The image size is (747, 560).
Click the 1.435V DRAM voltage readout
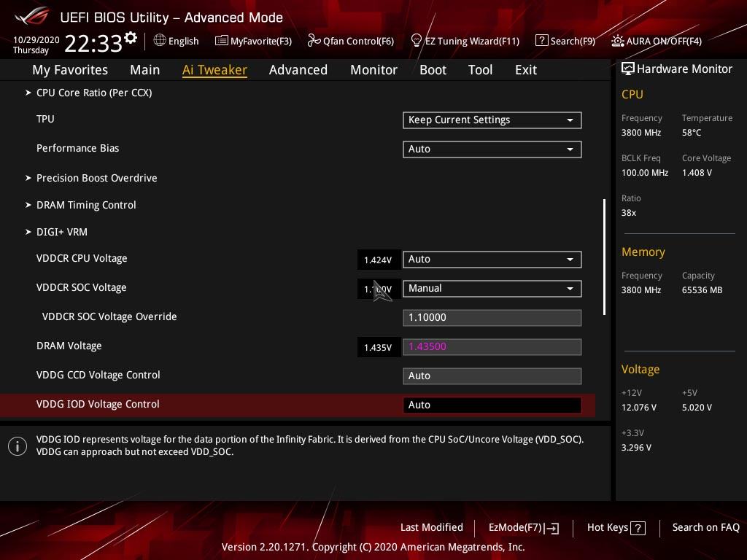(x=379, y=348)
